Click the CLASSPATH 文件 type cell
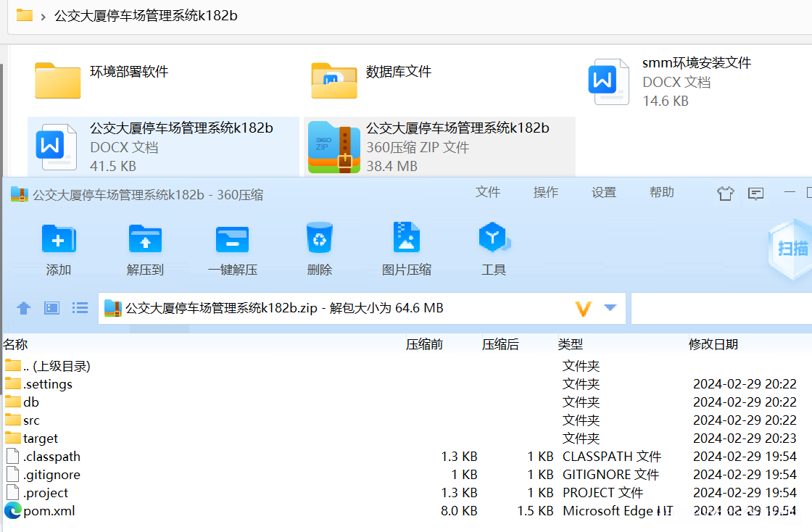The height and width of the screenshot is (532, 812). coord(612,457)
